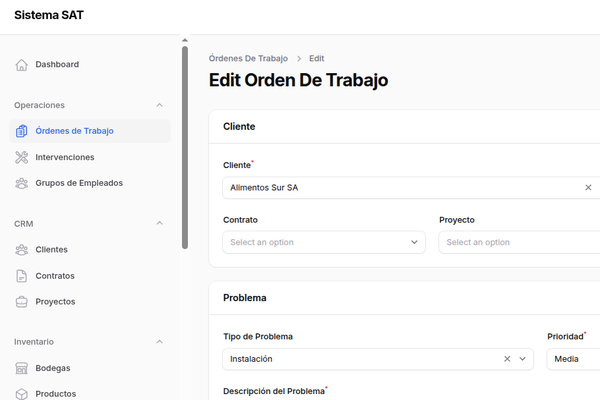Screen dimensions: 600x400
Task: Click the Clientes users icon
Action: pyautogui.click(x=22, y=250)
